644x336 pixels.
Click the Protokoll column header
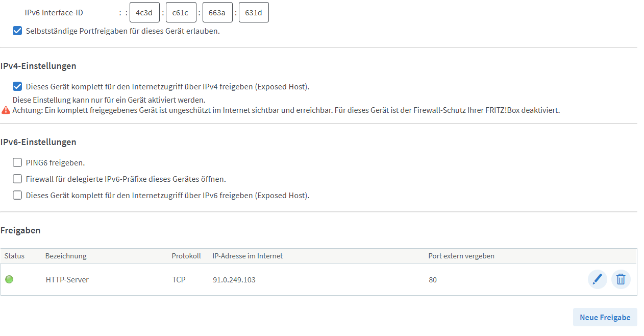point(186,256)
